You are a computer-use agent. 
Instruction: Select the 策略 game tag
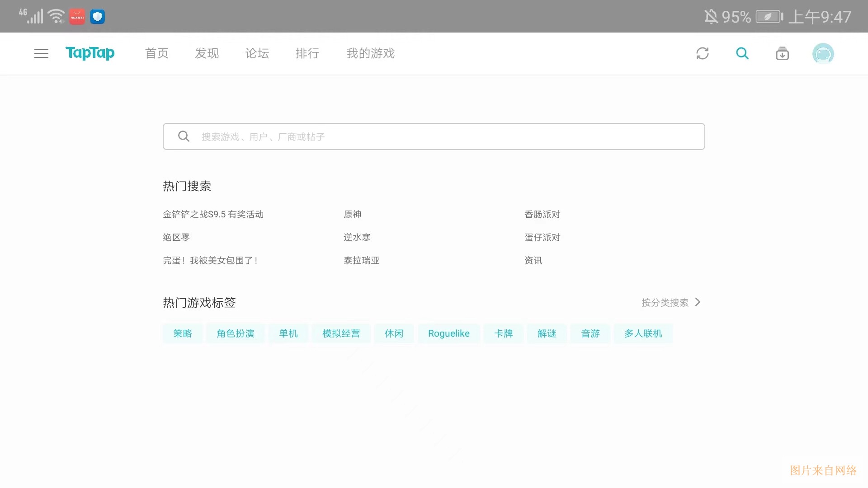182,333
